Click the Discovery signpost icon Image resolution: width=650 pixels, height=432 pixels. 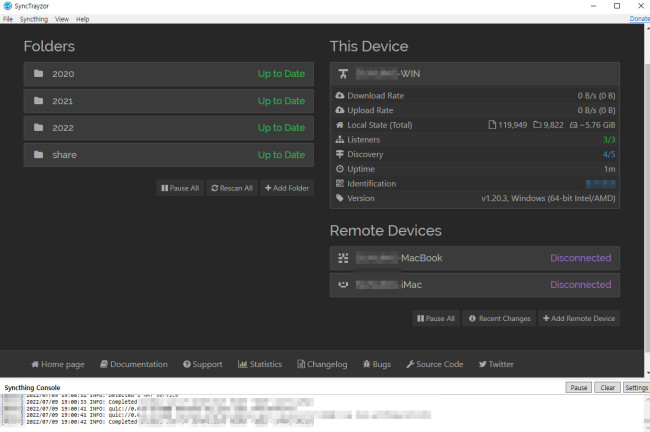(340, 154)
